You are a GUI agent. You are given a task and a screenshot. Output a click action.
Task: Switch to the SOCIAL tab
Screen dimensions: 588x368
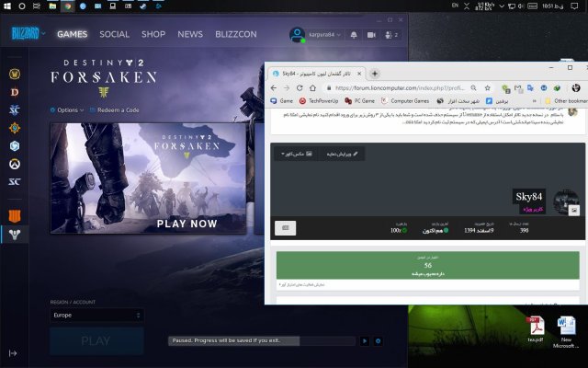(x=114, y=34)
